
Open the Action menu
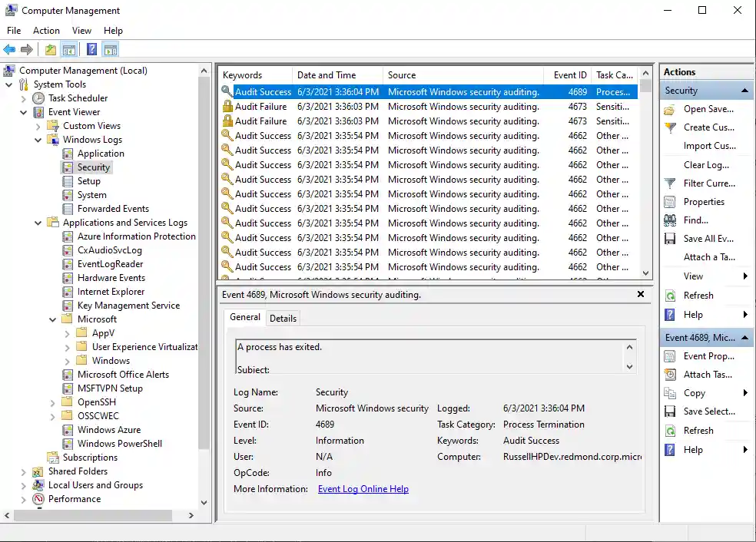46,30
